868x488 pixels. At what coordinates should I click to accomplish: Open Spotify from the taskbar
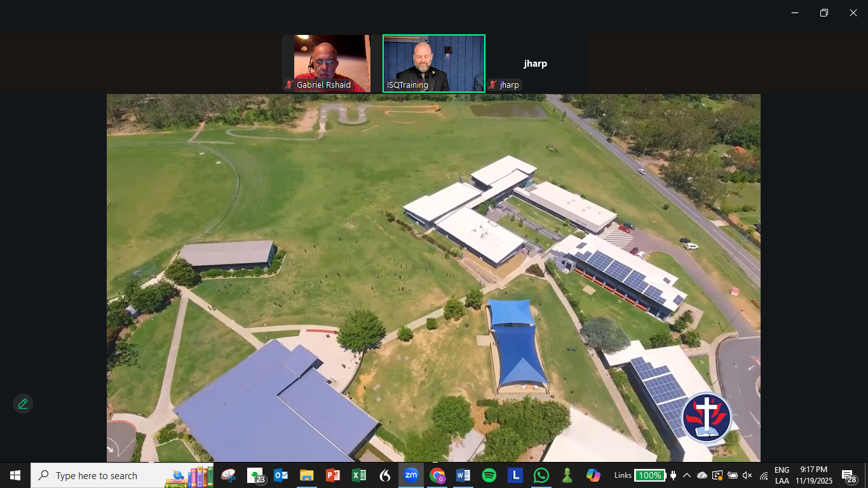489,475
